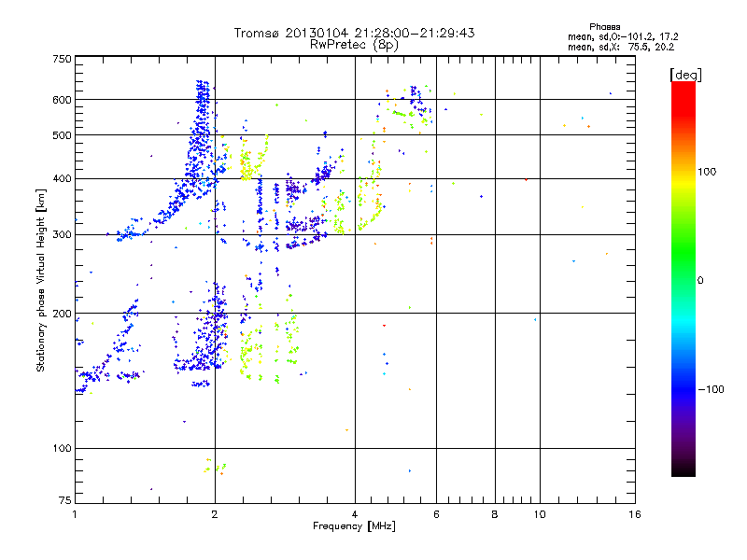Click the plot title 'Tromsø 20130104 21:28:00-21:29:43'
This screenshot has width=747, height=560.
coord(354,33)
